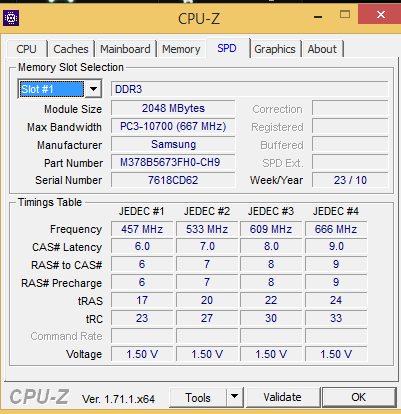Click the 666 MHz frequency cell

[x=336, y=229]
